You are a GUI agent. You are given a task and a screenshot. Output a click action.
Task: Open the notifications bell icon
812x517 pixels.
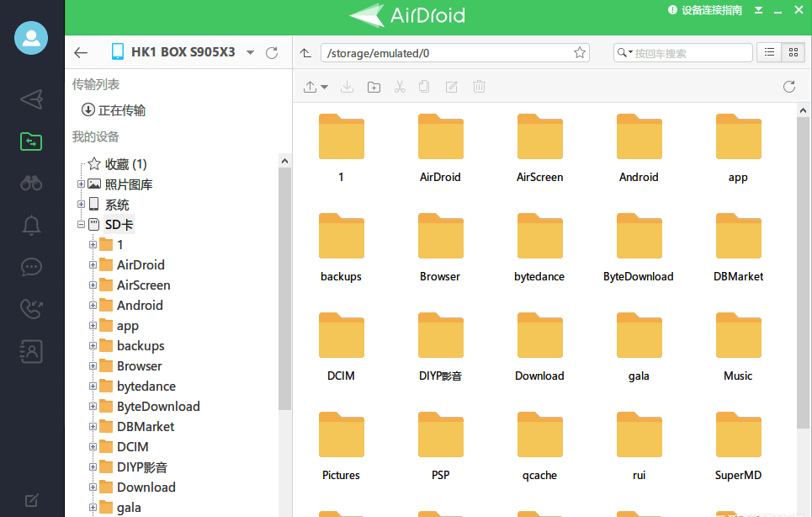pyautogui.click(x=30, y=226)
